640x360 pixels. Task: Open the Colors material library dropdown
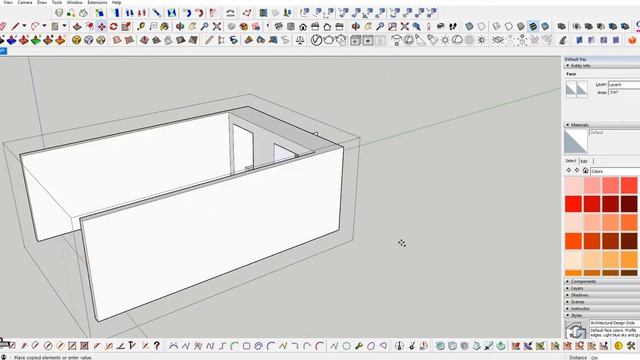(x=615, y=171)
